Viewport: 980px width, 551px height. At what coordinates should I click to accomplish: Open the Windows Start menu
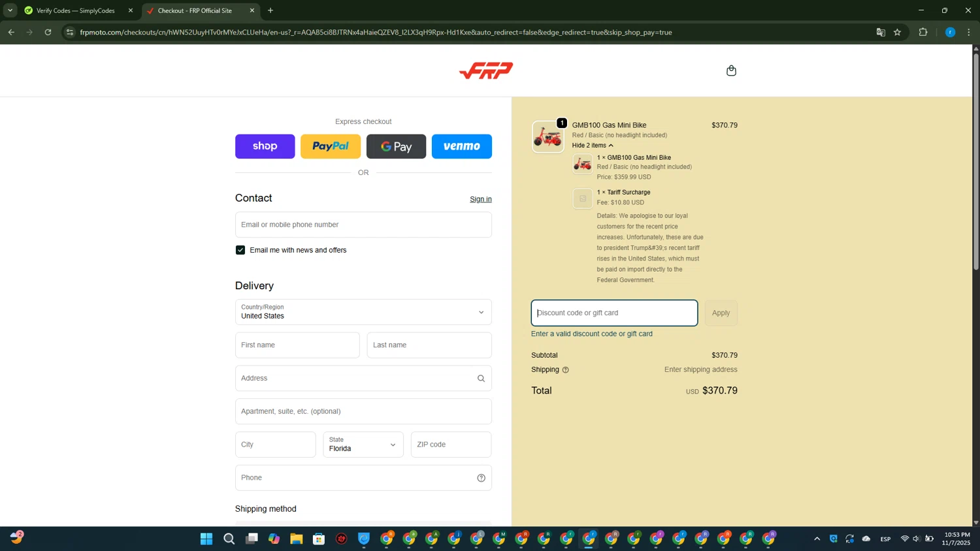pyautogui.click(x=206, y=539)
